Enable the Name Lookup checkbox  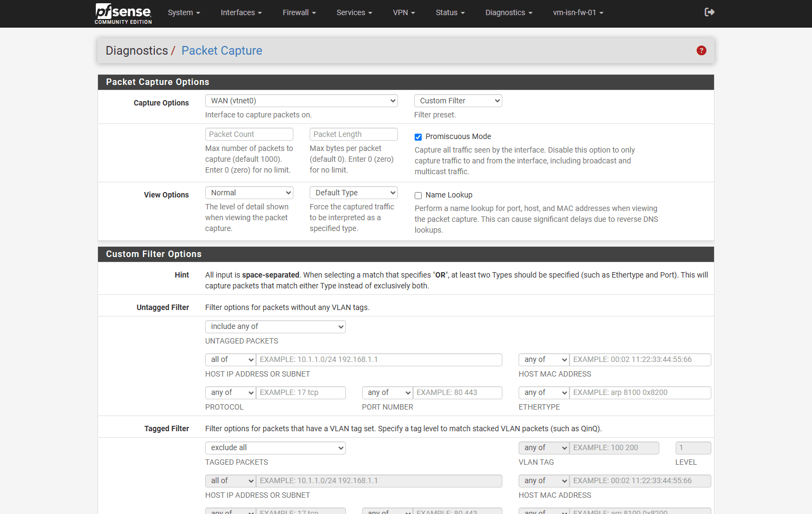(x=418, y=195)
